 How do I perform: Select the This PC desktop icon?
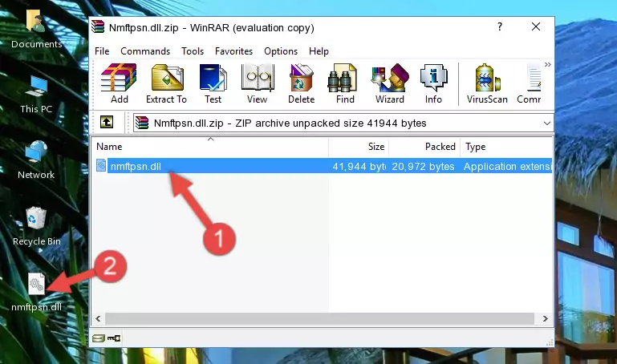(36, 95)
